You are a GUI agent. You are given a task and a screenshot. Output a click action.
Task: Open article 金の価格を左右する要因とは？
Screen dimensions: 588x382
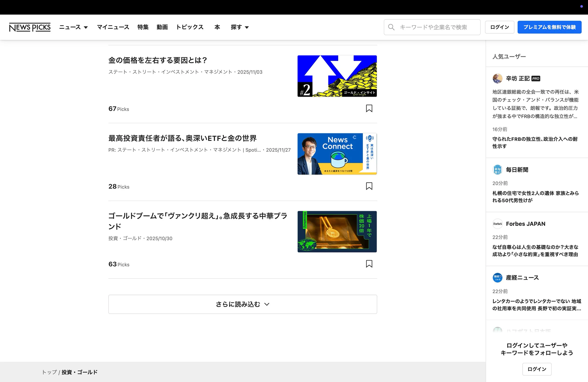point(158,60)
